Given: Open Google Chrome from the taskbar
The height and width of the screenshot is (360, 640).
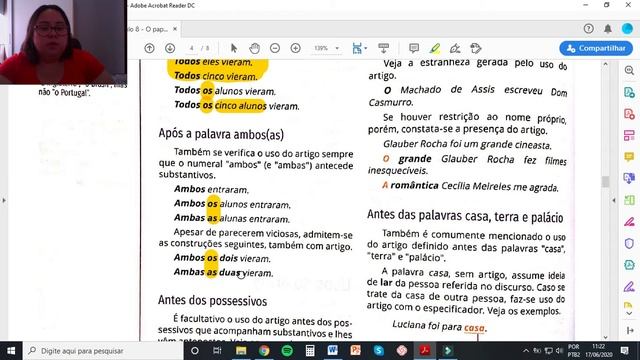Looking at the screenshot, I should coord(264,351).
